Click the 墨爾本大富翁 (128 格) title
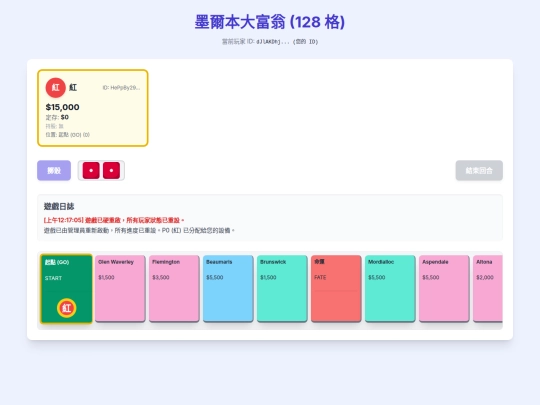 pos(270,22)
